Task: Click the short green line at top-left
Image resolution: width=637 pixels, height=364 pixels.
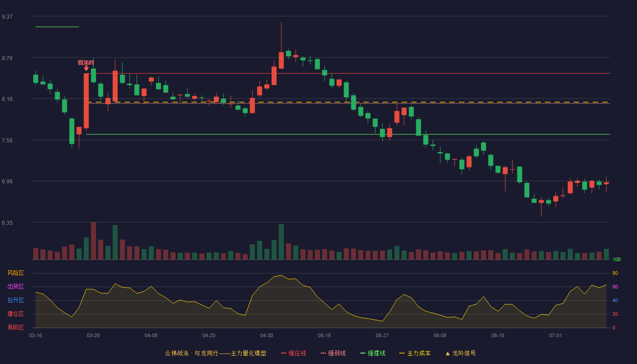Action: (57, 27)
